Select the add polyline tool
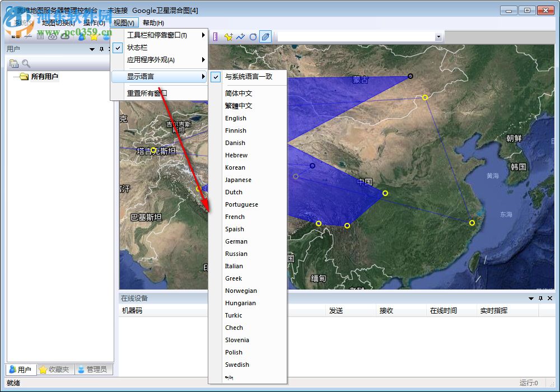The image size is (560, 392). 240,36
